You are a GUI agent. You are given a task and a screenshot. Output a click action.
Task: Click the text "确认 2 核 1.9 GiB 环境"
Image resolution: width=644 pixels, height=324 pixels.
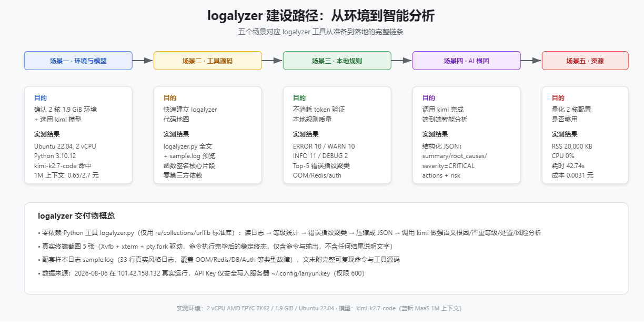click(x=65, y=110)
